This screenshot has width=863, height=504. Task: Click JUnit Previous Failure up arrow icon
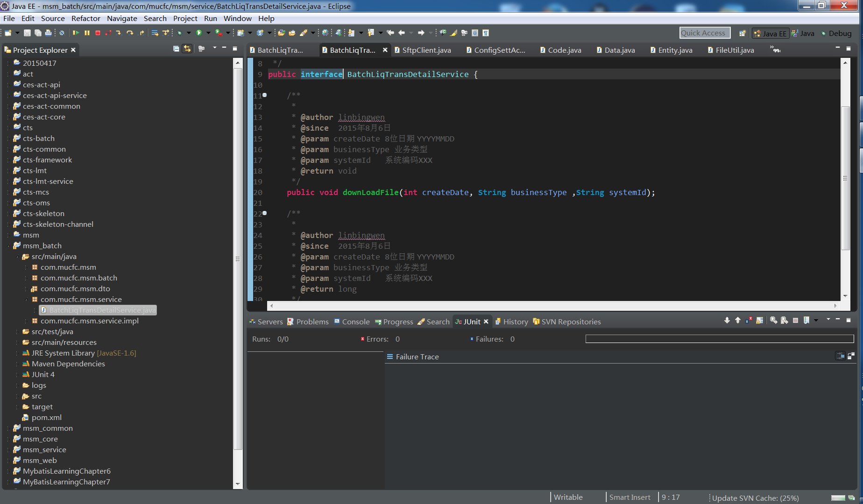click(738, 320)
